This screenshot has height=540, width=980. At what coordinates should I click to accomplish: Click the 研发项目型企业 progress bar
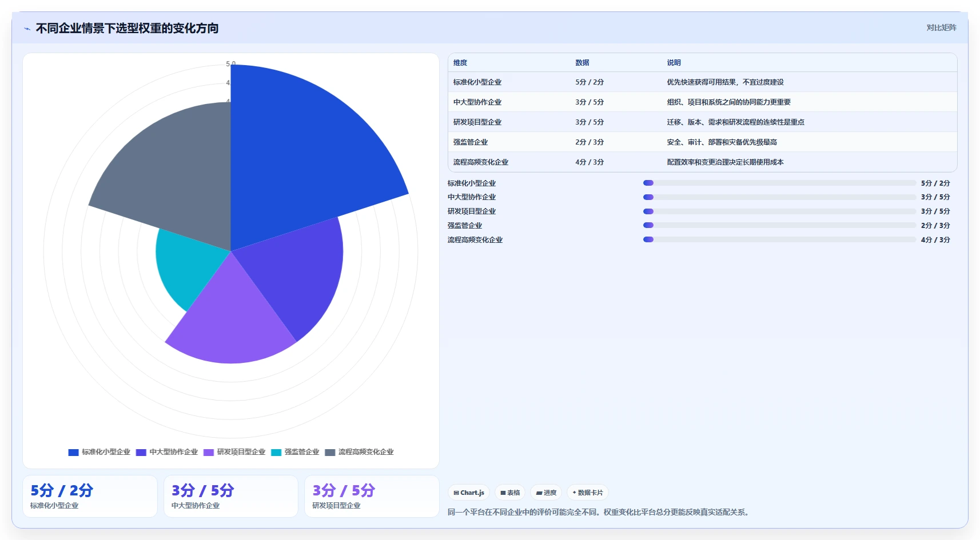(x=779, y=211)
